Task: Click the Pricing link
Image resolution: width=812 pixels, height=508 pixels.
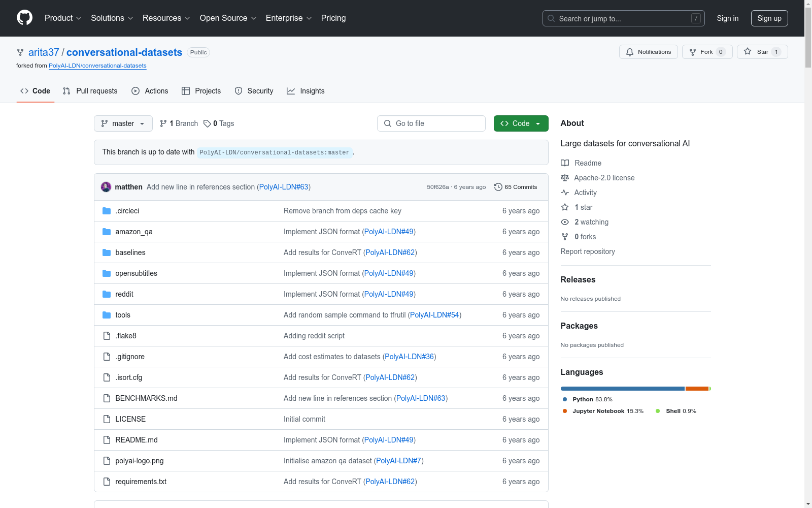Action: click(x=333, y=18)
